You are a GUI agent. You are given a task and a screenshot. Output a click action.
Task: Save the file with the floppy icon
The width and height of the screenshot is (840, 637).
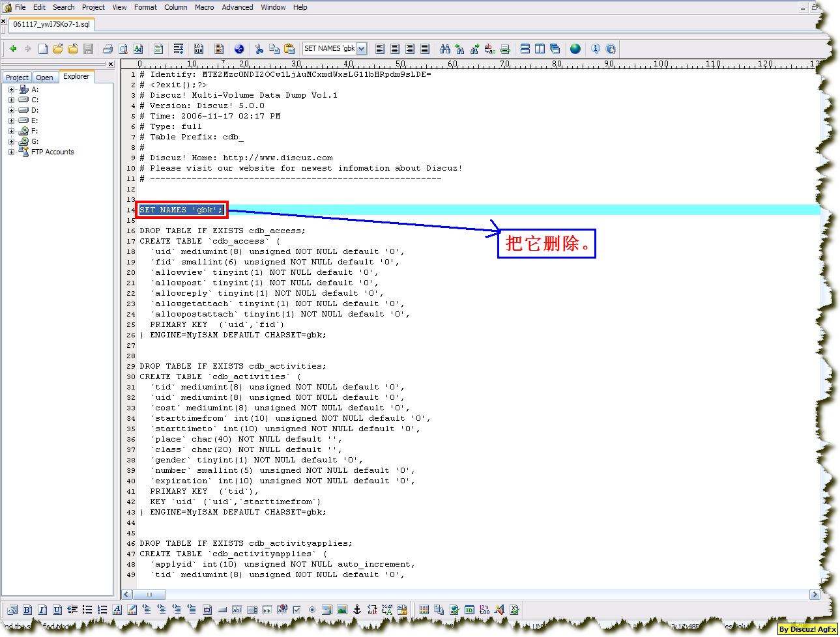click(x=88, y=49)
